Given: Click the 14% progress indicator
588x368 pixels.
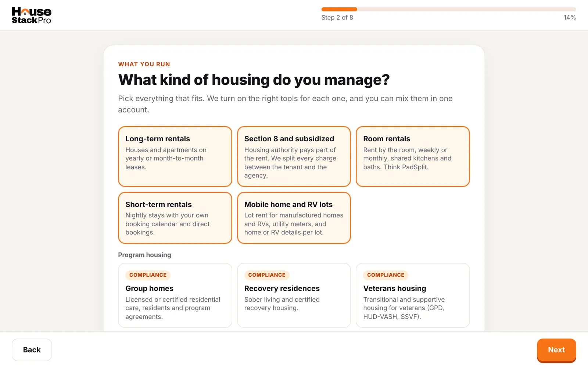Looking at the screenshot, I should pyautogui.click(x=570, y=18).
